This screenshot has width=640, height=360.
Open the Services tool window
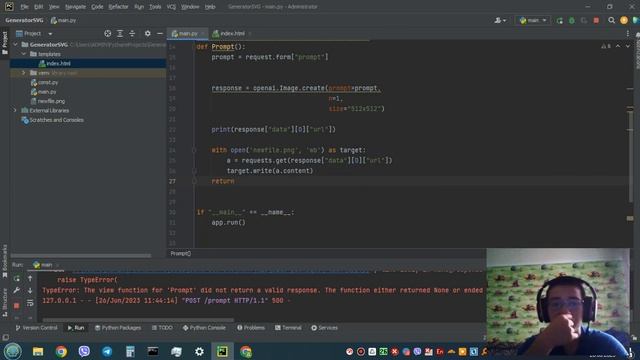coord(324,328)
